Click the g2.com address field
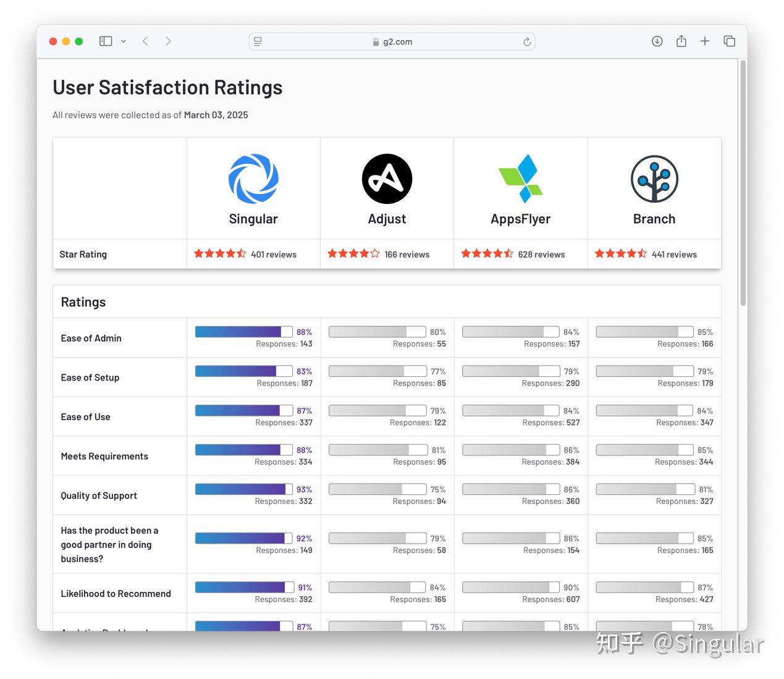The width and height of the screenshot is (784, 679). 392,41
